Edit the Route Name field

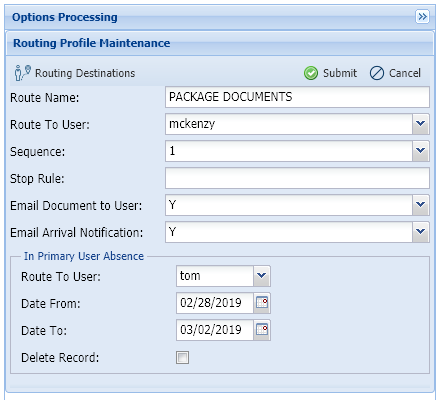click(297, 97)
